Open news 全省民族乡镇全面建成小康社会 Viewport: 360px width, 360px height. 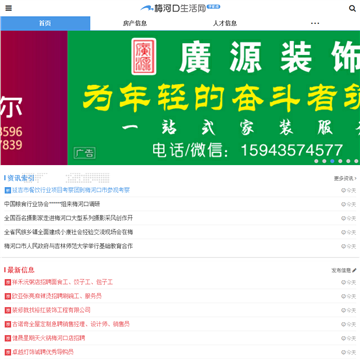pyautogui.click(x=68, y=232)
